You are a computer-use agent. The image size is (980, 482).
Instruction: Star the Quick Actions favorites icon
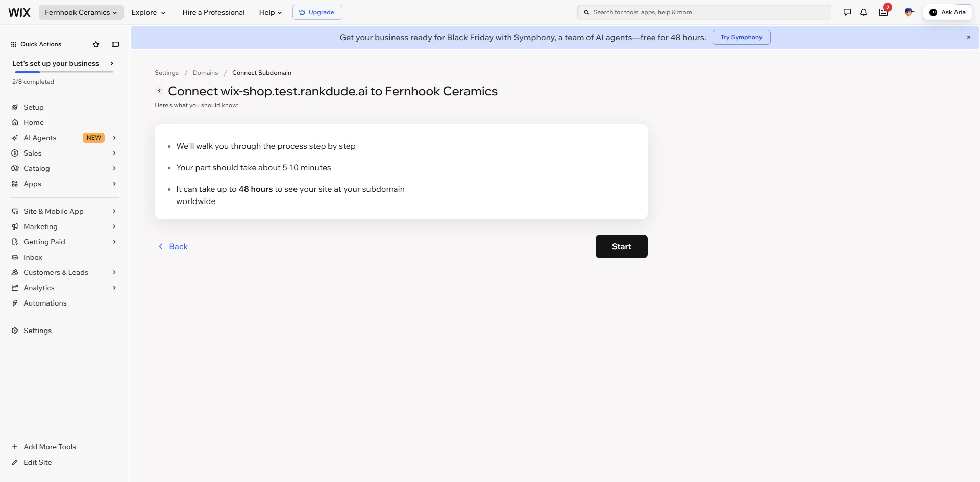pos(96,44)
